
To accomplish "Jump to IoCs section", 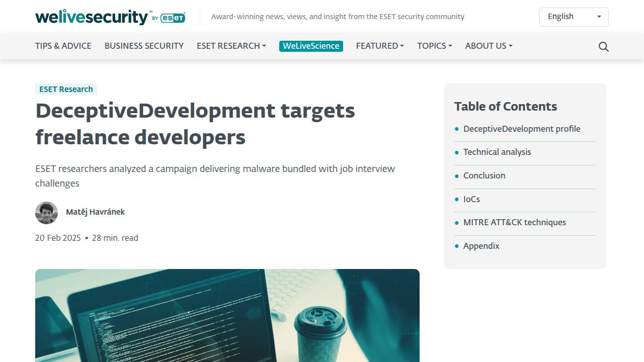I will click(x=471, y=199).
